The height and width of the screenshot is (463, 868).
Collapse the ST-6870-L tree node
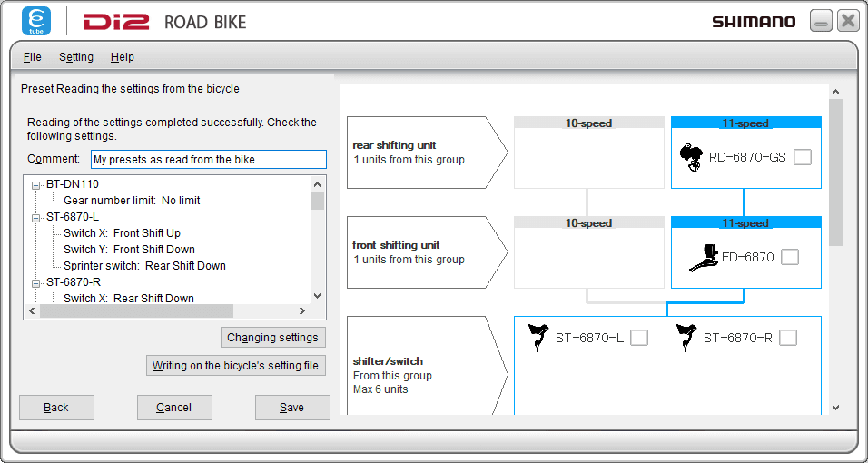click(36, 218)
